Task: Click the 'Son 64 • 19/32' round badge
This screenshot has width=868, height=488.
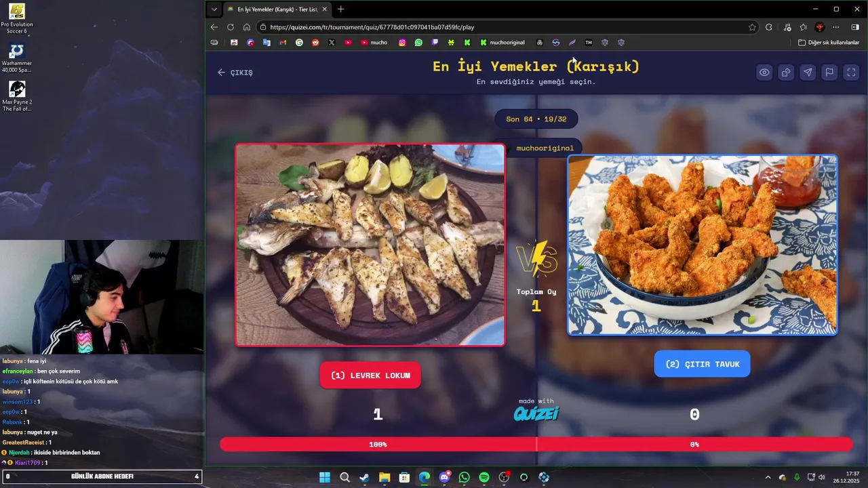Action: click(x=536, y=119)
